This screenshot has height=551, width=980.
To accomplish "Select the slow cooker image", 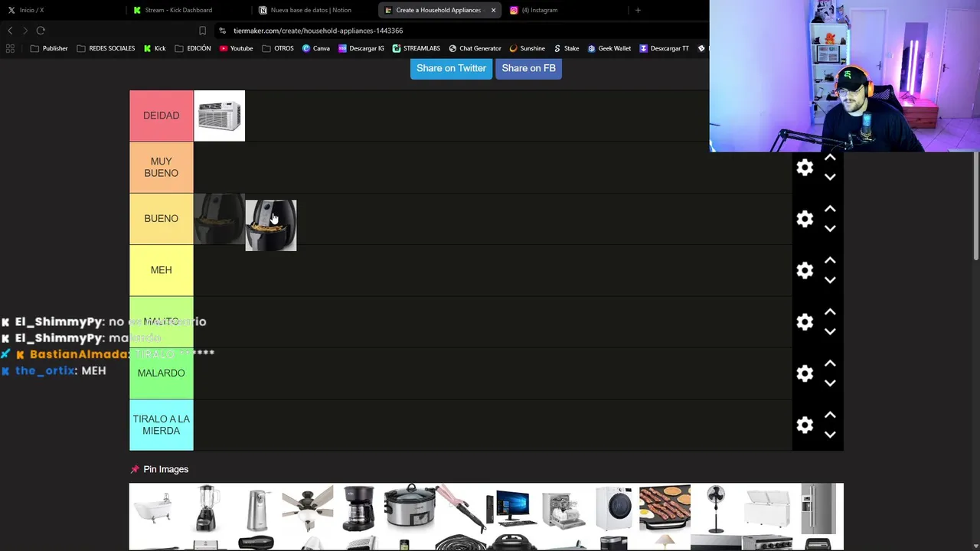I will [x=410, y=507].
